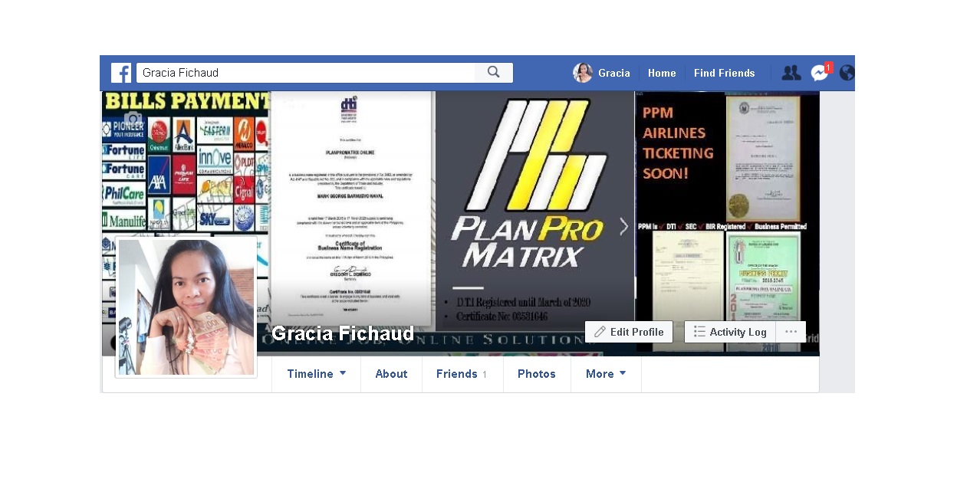Open the Find Friends link
Image resolution: width=980 pixels, height=492 pixels.
click(x=724, y=74)
